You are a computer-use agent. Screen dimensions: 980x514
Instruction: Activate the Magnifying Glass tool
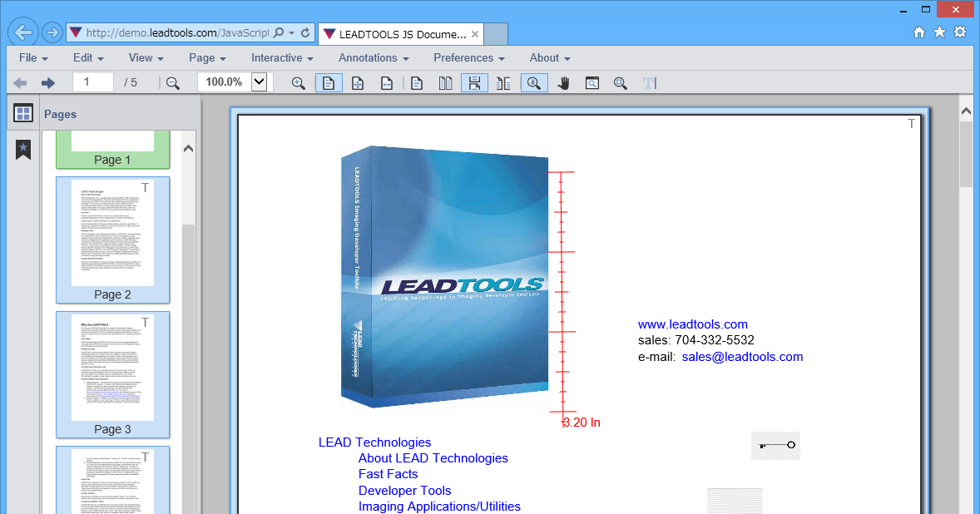pyautogui.click(x=533, y=82)
